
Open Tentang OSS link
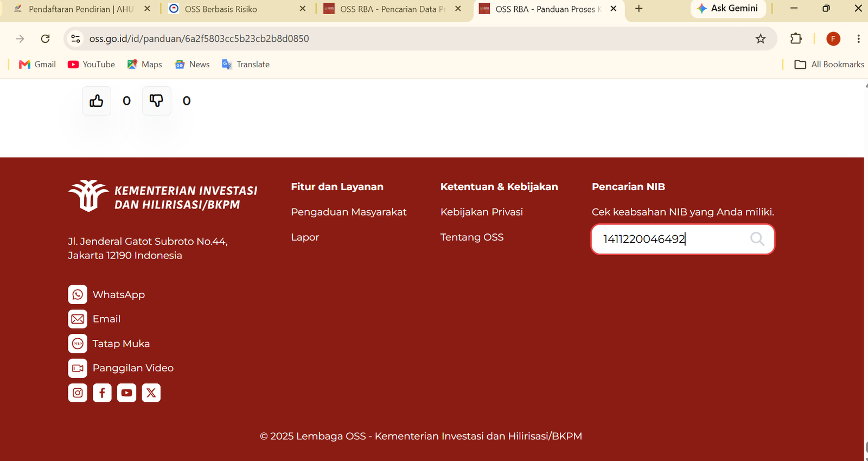(472, 237)
